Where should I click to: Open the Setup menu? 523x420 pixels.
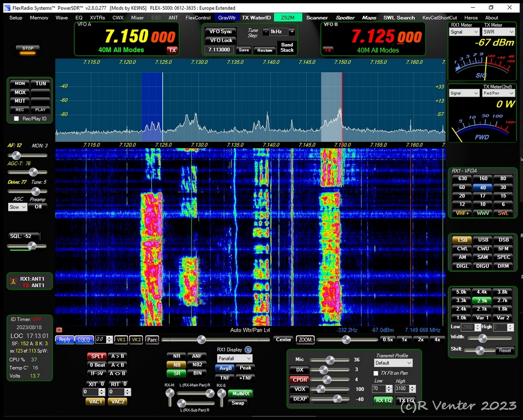click(x=16, y=17)
